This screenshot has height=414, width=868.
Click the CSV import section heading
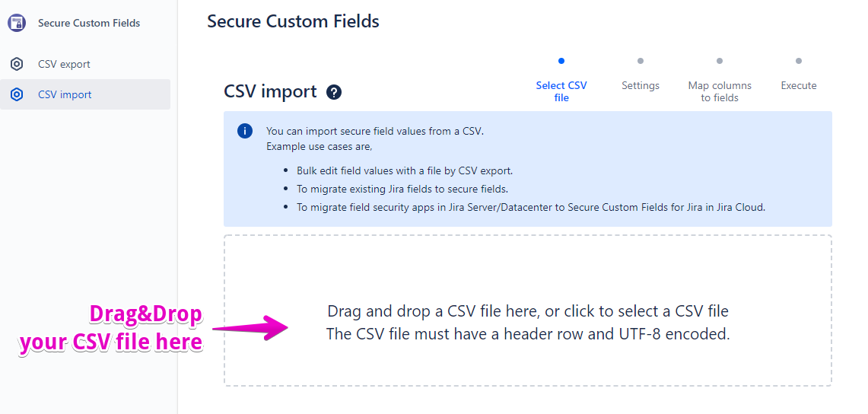pos(270,91)
